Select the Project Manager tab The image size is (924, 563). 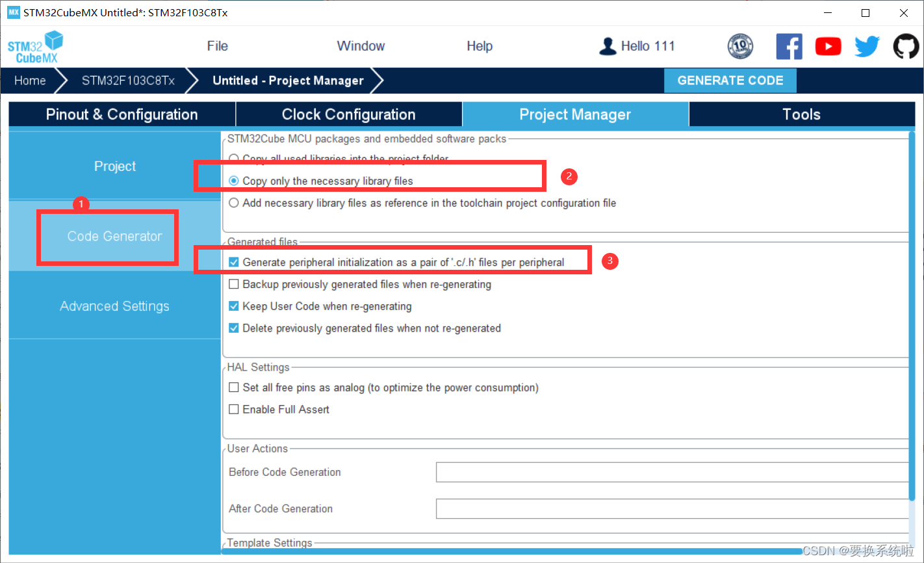575,114
